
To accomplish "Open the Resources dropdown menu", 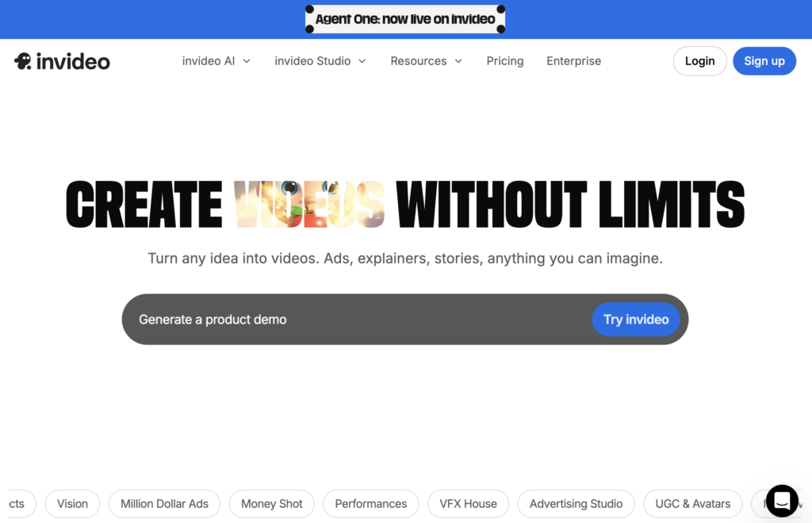I will (426, 61).
